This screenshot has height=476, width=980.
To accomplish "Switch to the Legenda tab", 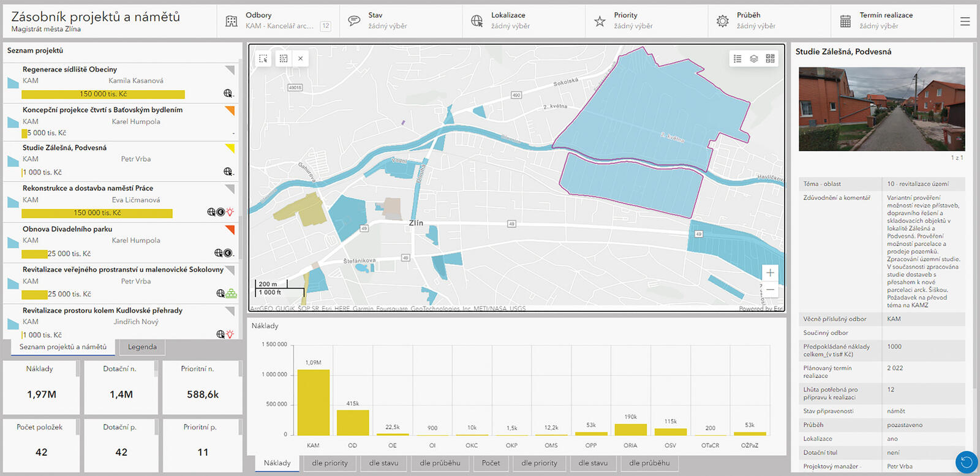I will (x=142, y=347).
